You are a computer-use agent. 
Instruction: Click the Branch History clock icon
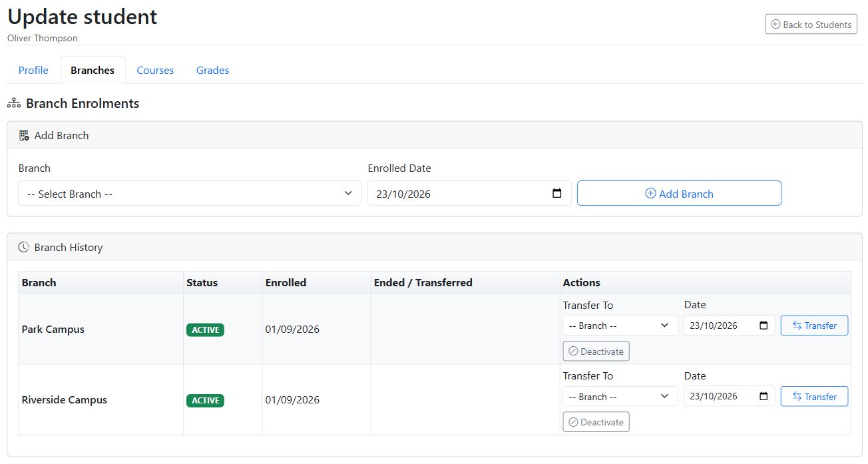pyautogui.click(x=24, y=247)
